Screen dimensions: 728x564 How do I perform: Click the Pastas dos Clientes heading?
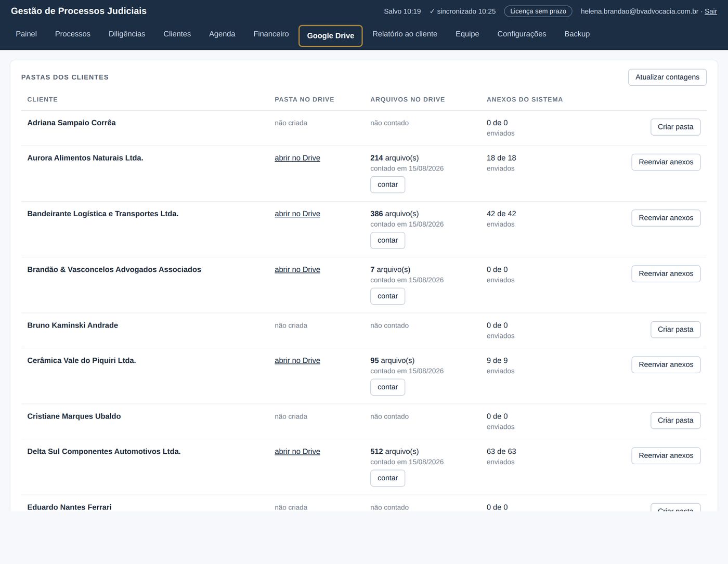pyautogui.click(x=65, y=77)
